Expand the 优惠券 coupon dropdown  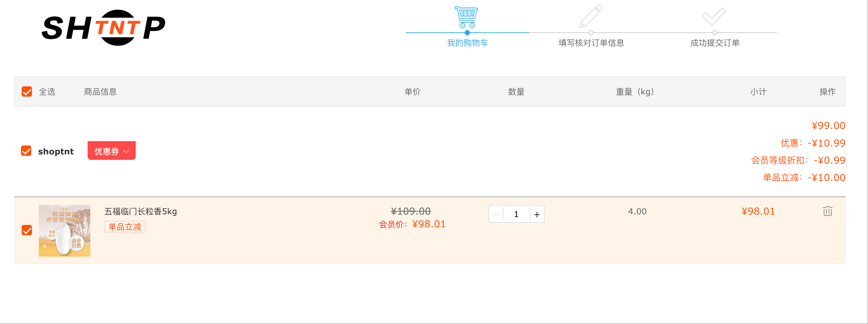click(x=112, y=151)
